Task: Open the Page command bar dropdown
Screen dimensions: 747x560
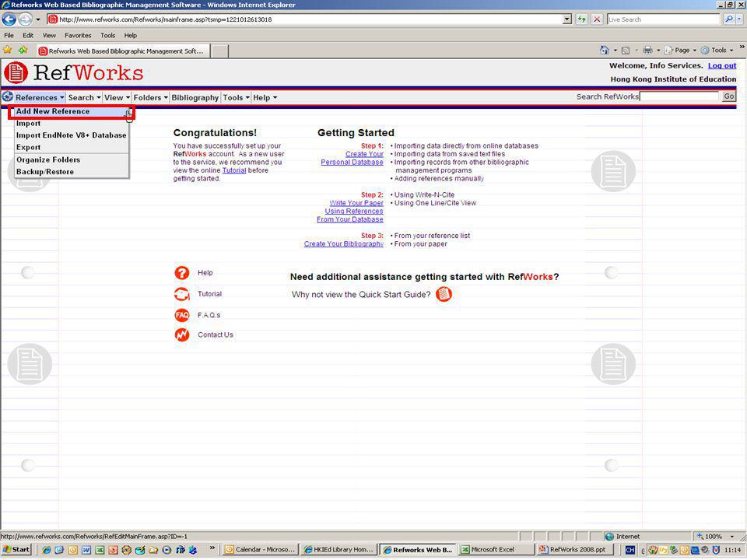Action: [680, 51]
